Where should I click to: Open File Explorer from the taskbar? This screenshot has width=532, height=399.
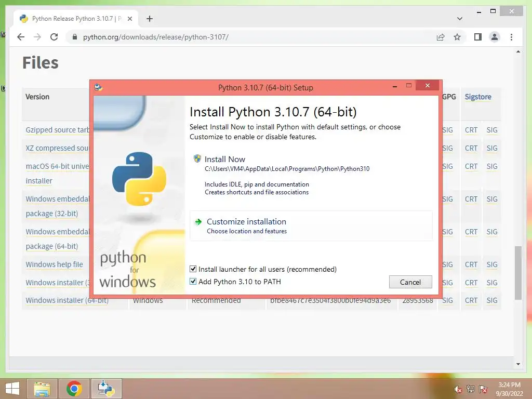(42, 389)
